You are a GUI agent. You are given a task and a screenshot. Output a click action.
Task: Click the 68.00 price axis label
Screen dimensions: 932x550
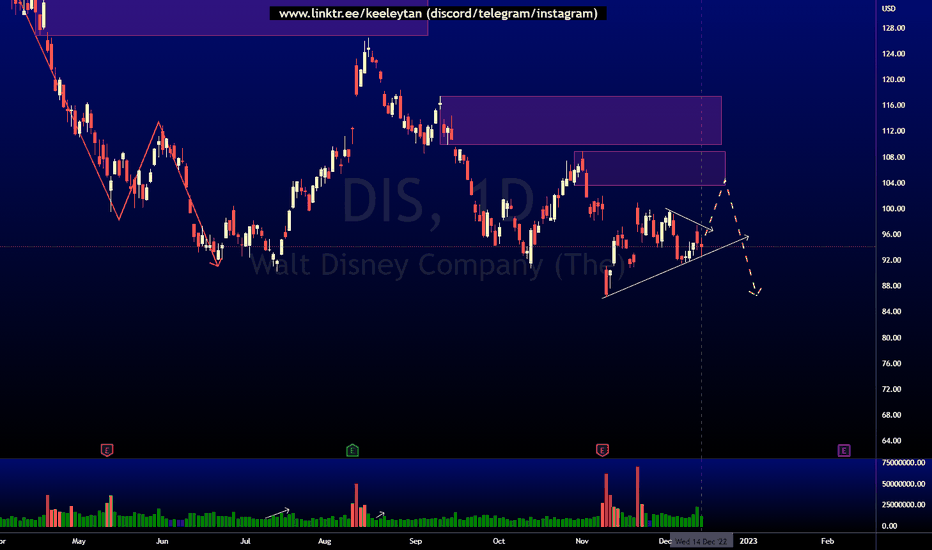pos(892,414)
